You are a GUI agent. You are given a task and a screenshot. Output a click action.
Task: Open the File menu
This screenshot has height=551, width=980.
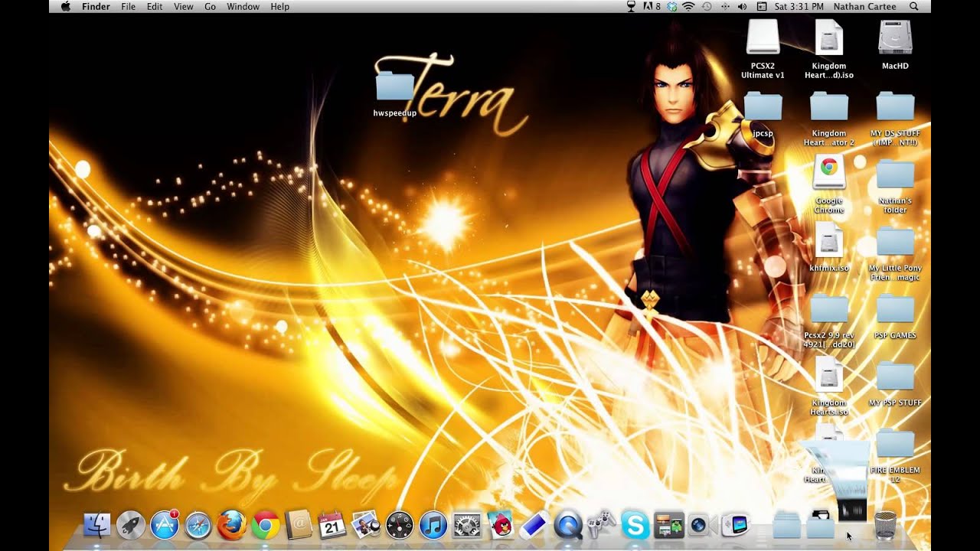tap(128, 6)
